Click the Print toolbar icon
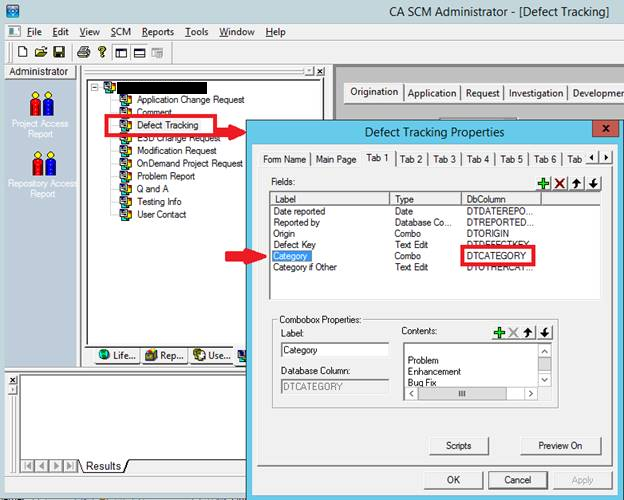Viewport: 624px width, 500px height. coord(83,52)
